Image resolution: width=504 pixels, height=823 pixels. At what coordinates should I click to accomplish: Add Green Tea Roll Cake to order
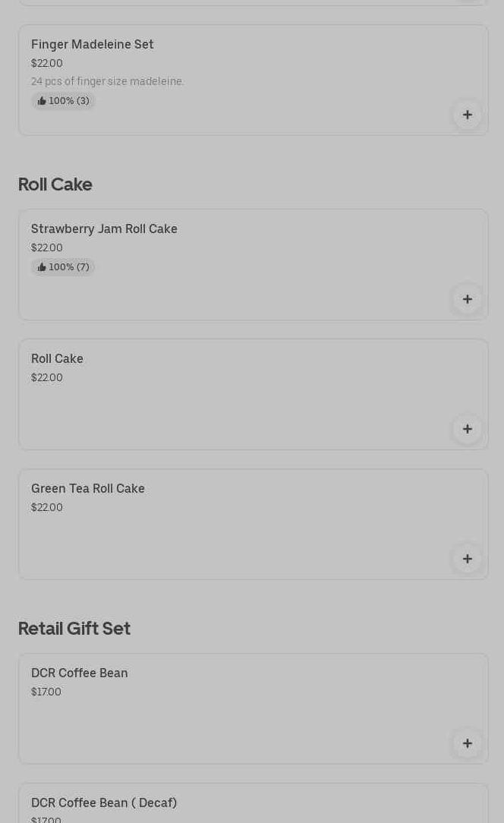(x=467, y=559)
